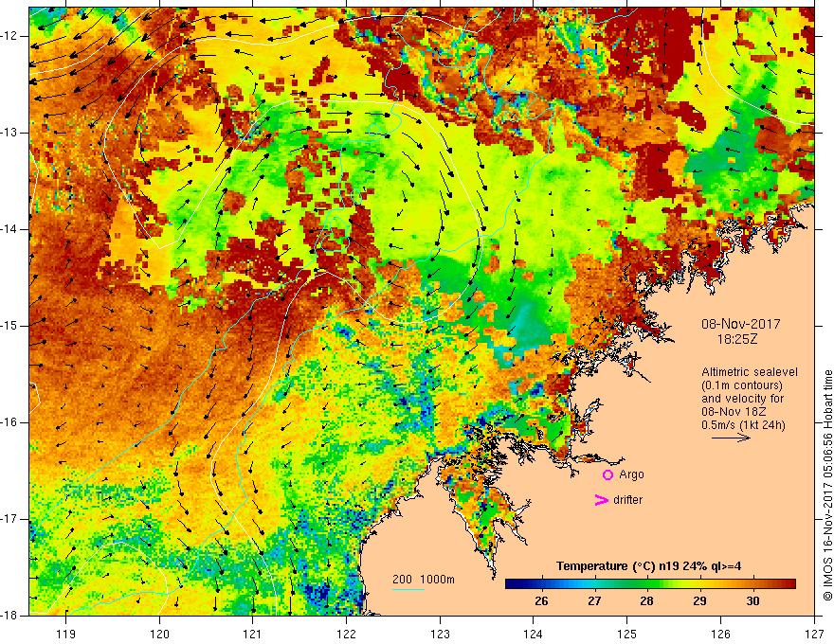Click the magenta Argo circle legend symbol
834x644 pixels.
click(x=607, y=475)
